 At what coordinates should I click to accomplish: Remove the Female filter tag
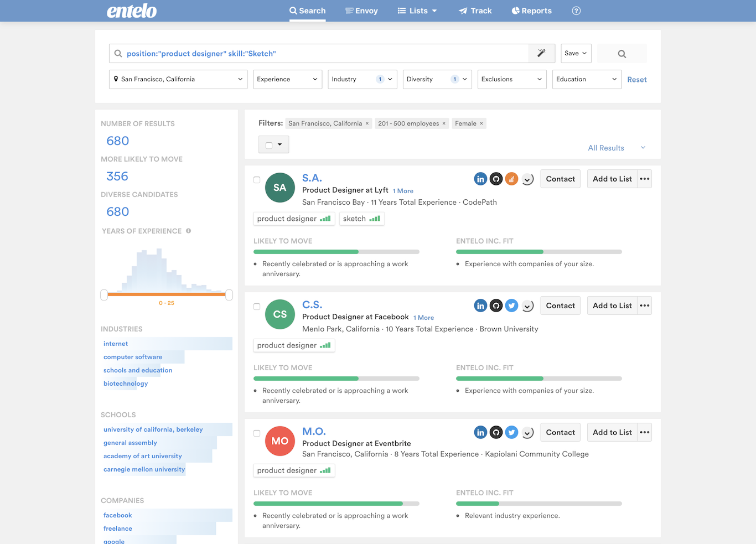pos(481,123)
